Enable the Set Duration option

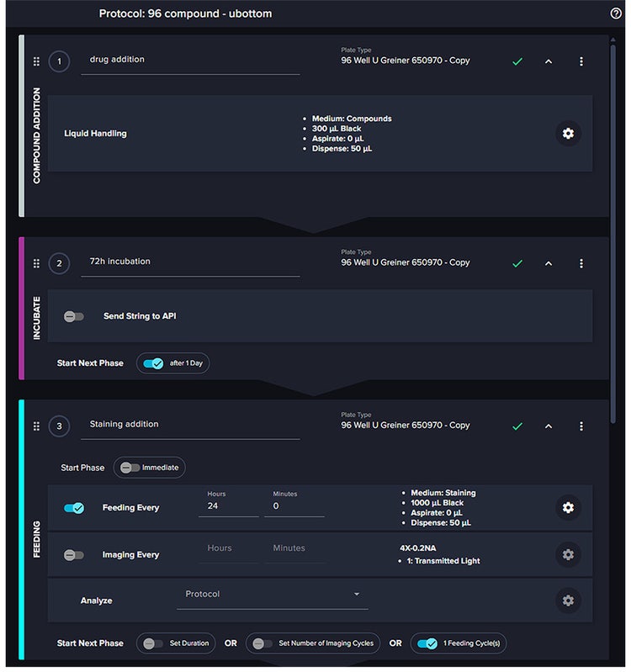click(153, 643)
